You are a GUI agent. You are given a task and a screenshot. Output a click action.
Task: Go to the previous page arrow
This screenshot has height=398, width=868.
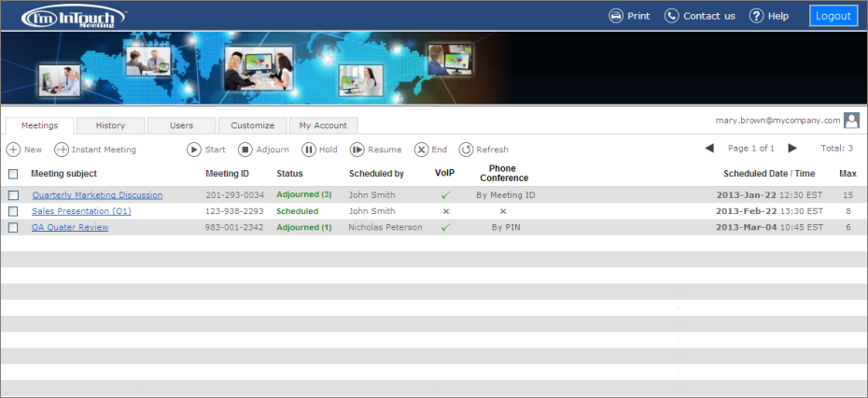click(x=709, y=149)
